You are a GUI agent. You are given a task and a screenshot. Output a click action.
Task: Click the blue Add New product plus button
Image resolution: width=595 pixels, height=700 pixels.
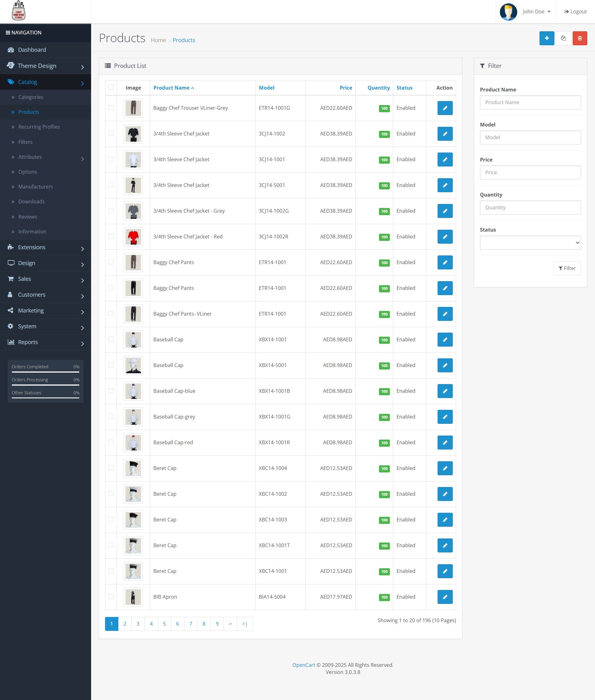tap(546, 38)
